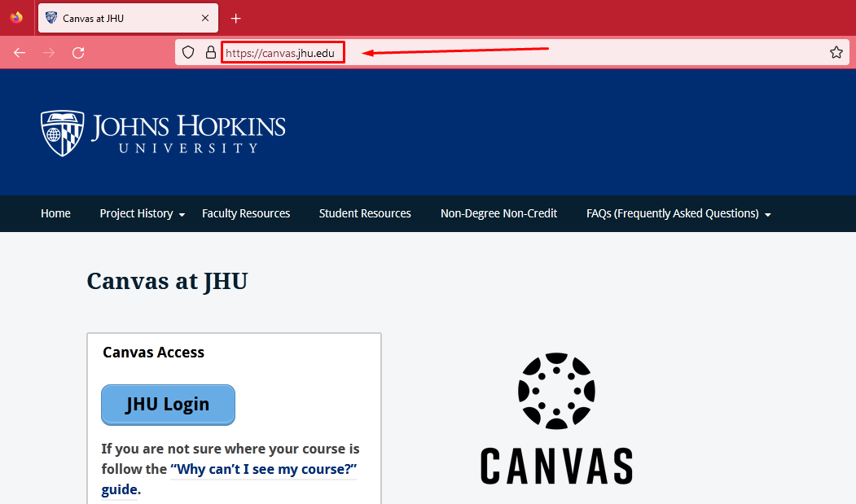Open Student Resources page
Viewport: 856px width, 504px height.
[365, 213]
